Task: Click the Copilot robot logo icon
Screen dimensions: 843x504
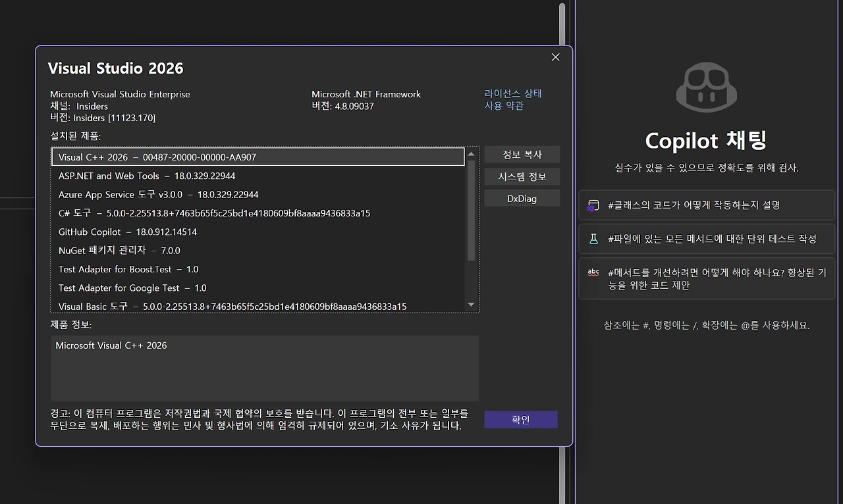Action: 706,86
